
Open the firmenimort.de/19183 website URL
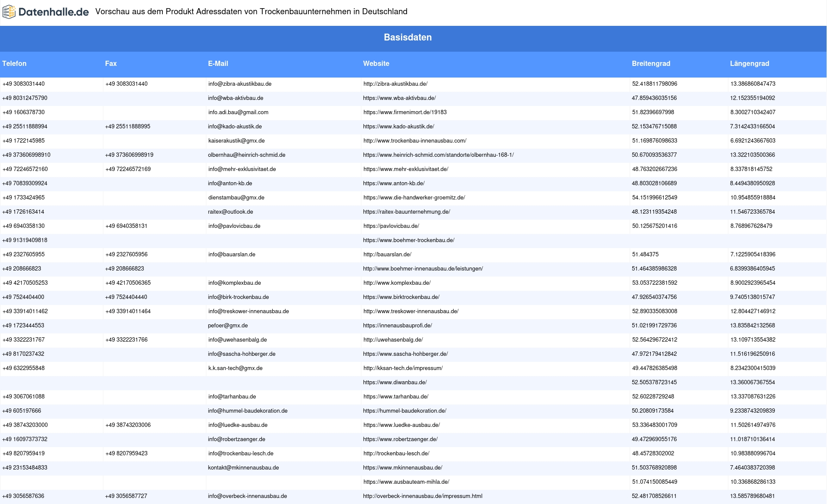[405, 112]
